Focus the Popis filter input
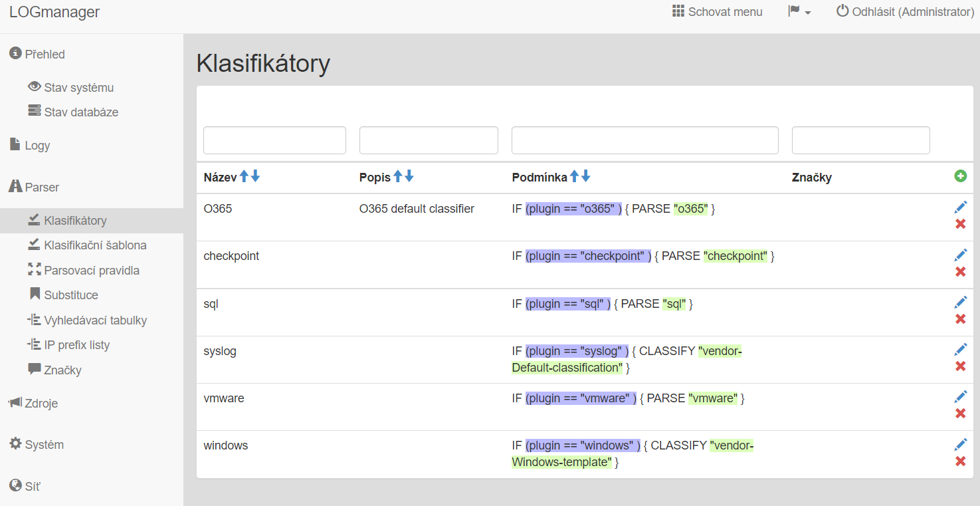The height and width of the screenshot is (506, 980). tap(429, 140)
